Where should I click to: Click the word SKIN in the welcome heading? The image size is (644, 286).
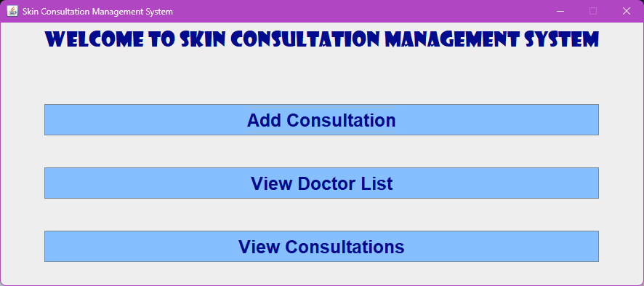click(201, 39)
